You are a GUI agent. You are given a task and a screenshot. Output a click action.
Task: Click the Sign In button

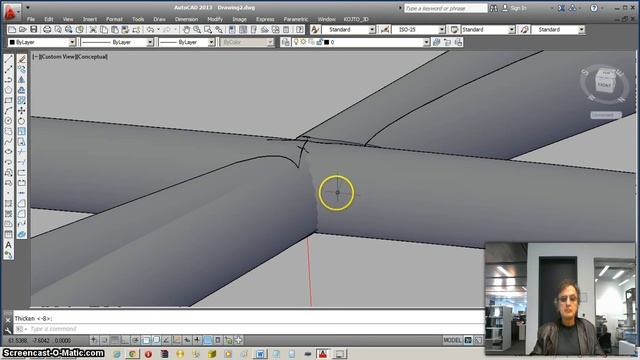point(514,8)
